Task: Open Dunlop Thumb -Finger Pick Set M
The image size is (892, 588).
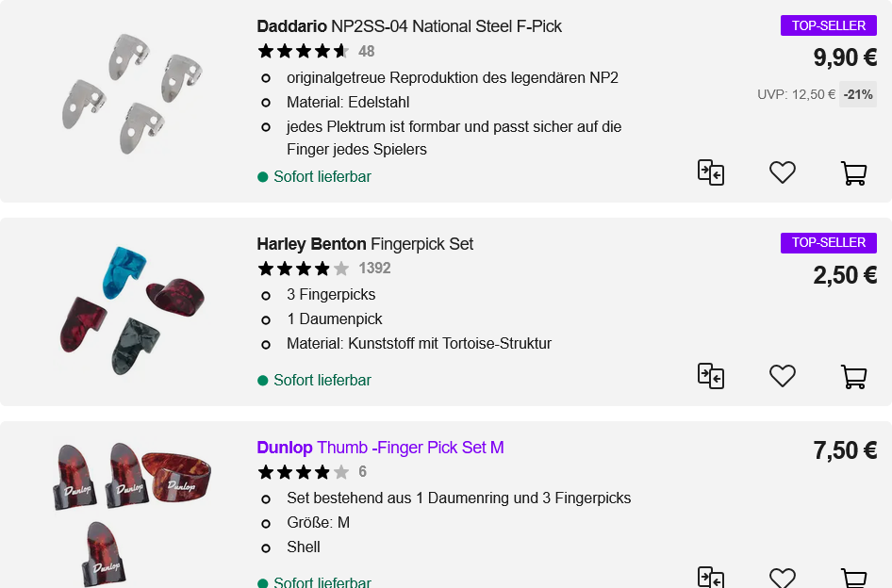Action: (x=380, y=448)
